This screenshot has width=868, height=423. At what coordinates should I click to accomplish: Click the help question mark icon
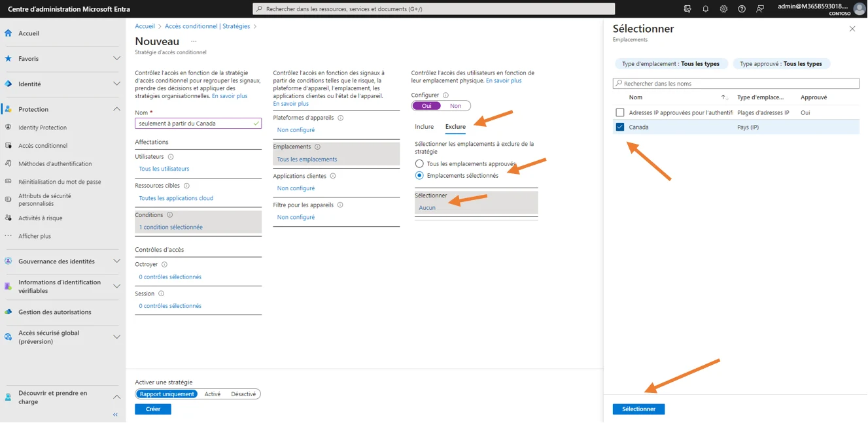742,9
